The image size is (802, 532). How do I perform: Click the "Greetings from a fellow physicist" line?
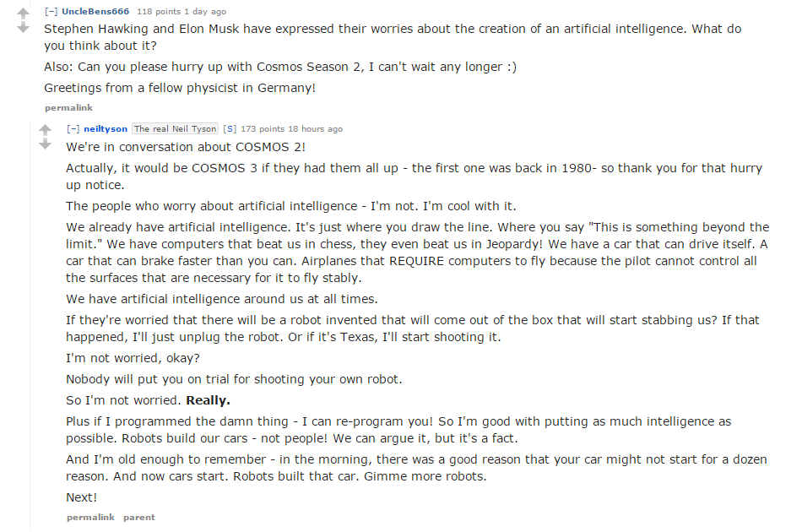pos(180,88)
